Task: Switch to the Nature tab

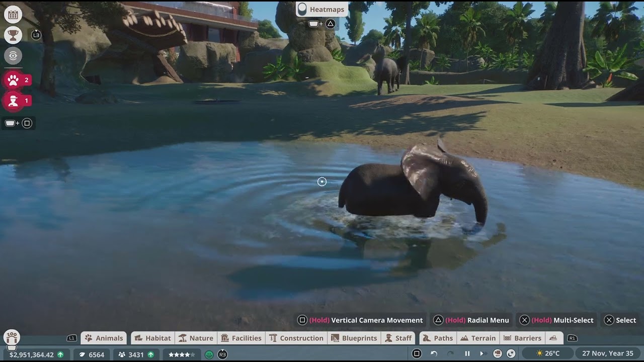Action: pyautogui.click(x=196, y=338)
